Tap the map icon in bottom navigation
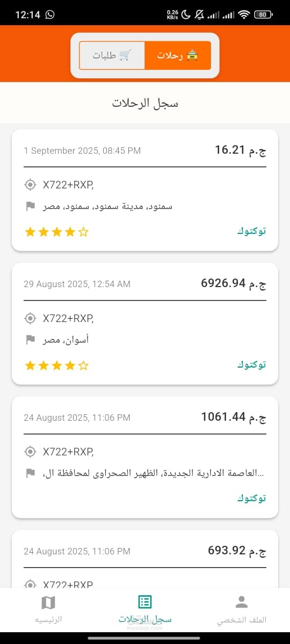This screenshot has height=644, width=290. (x=48, y=602)
